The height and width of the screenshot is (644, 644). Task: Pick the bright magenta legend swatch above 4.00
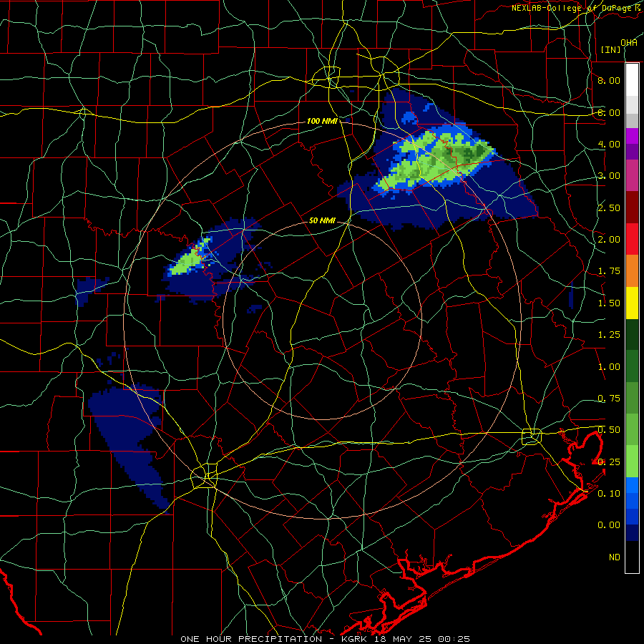[x=632, y=136]
